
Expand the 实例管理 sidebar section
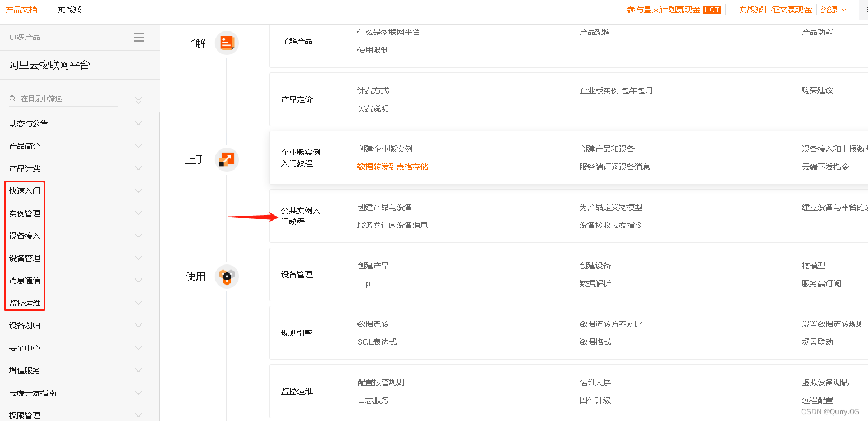point(139,213)
